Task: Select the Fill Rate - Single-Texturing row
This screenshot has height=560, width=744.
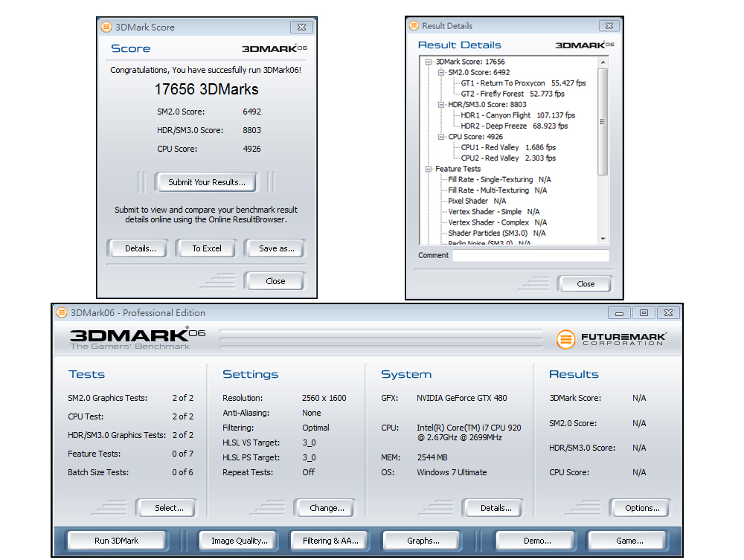Action: [x=499, y=180]
